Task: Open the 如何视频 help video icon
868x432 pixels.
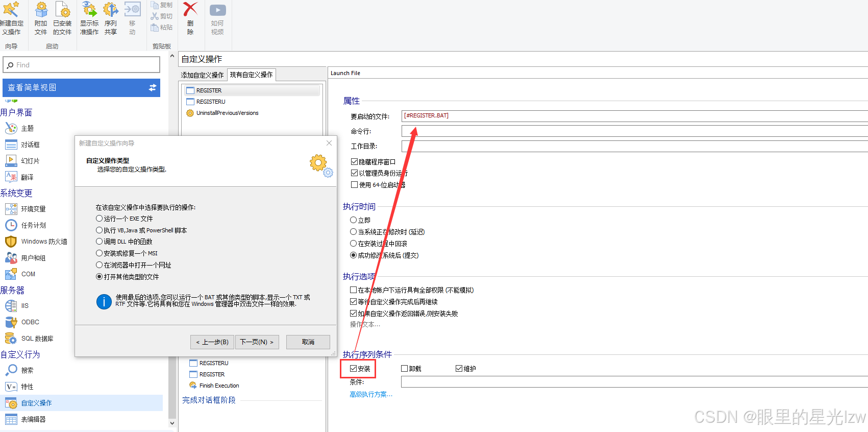Action: (x=217, y=10)
